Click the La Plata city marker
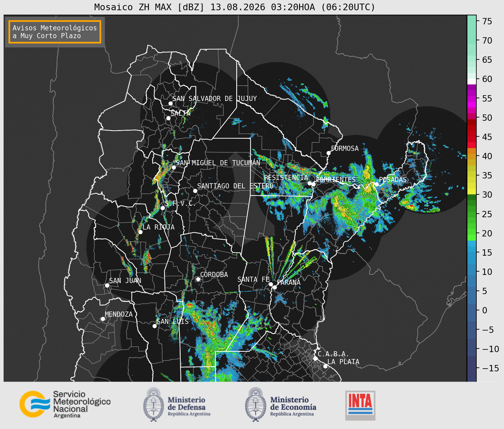This screenshot has width=504, height=429. (325, 366)
